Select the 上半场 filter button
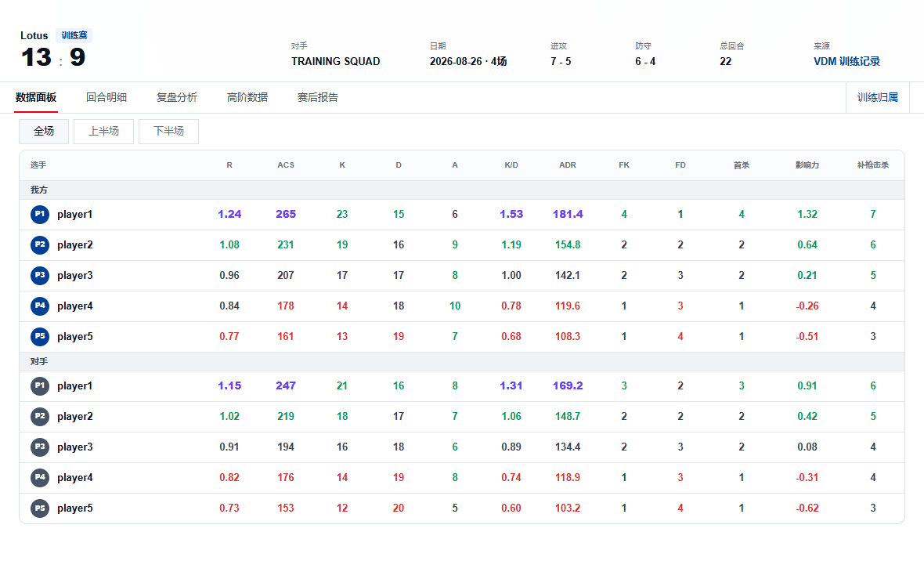This screenshot has width=924, height=579. click(103, 131)
